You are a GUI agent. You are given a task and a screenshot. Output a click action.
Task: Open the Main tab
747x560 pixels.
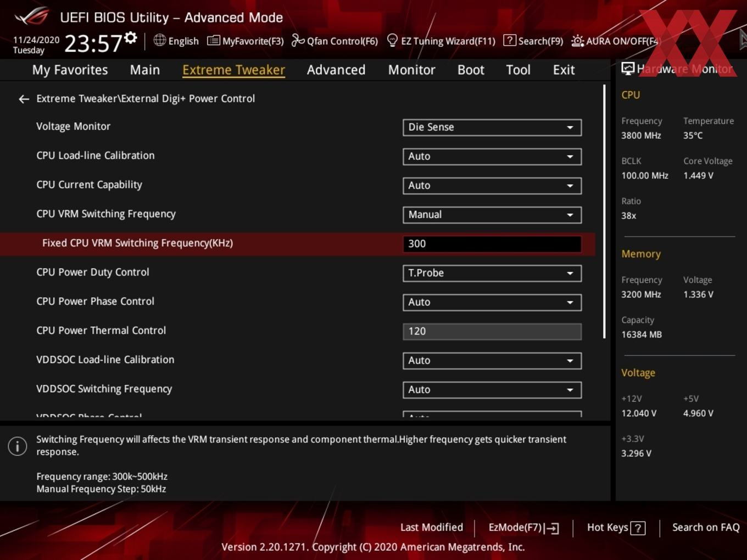(145, 70)
